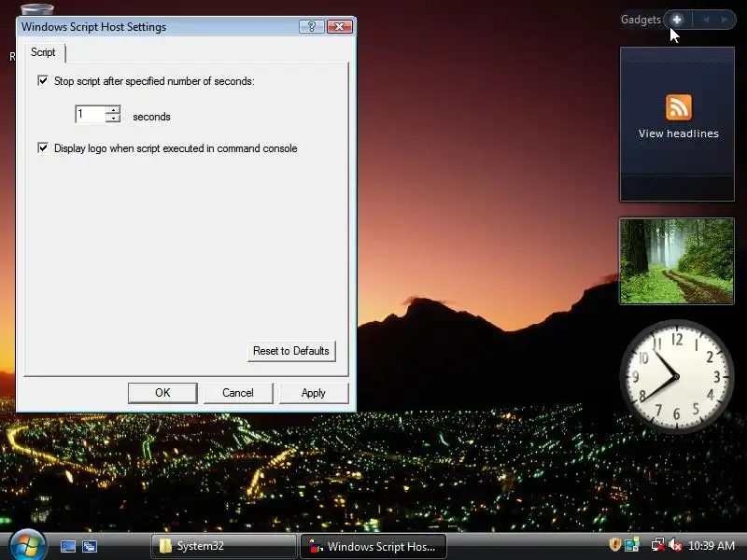Click into the seconds number field
Image resolution: width=747 pixels, height=560 pixels.
pyautogui.click(x=91, y=114)
